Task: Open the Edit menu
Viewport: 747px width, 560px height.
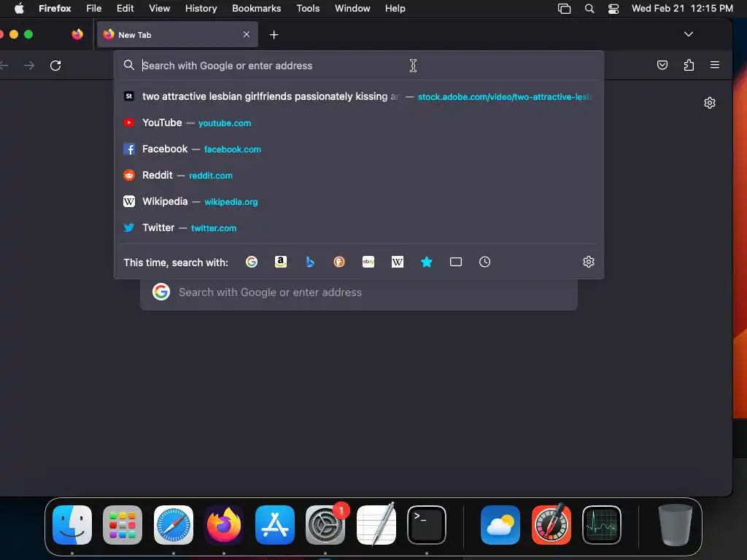Action: [125, 9]
